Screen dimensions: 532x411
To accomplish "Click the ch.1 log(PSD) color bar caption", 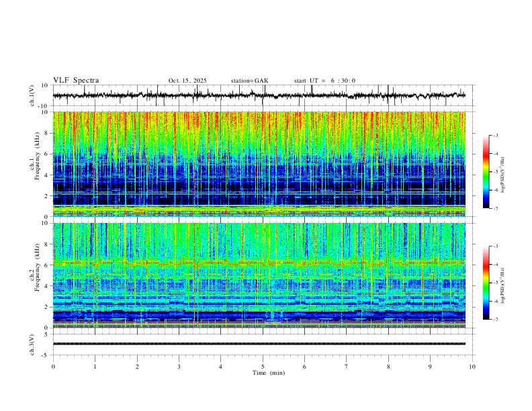I will click(503, 175).
